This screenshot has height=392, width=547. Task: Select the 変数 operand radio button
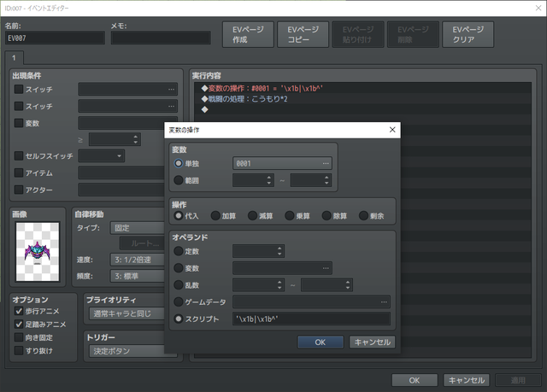[x=179, y=268]
